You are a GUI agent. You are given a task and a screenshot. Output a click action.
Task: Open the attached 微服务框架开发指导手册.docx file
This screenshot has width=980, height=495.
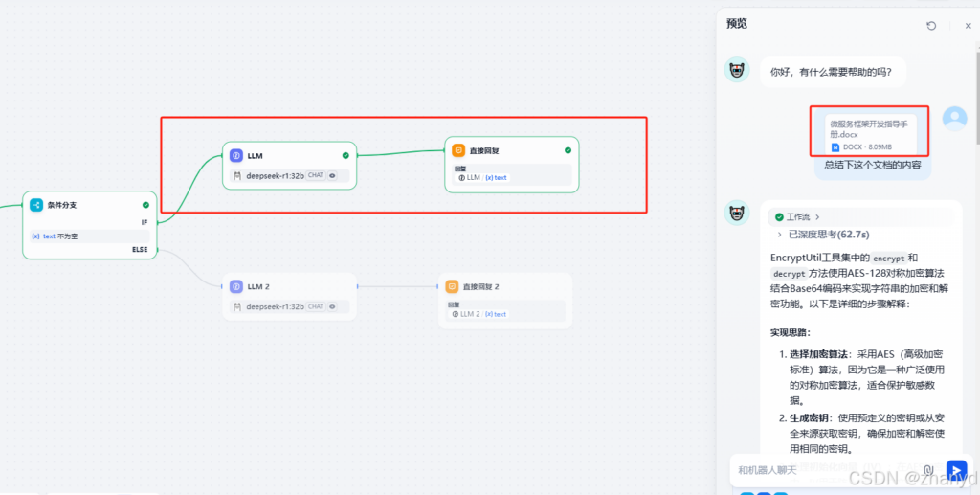873,134
